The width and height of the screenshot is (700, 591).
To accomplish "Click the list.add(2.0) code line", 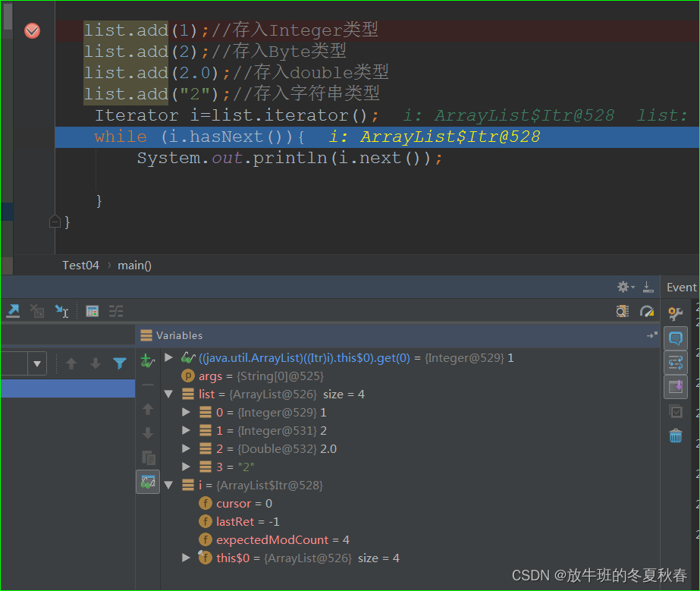I will (236, 73).
